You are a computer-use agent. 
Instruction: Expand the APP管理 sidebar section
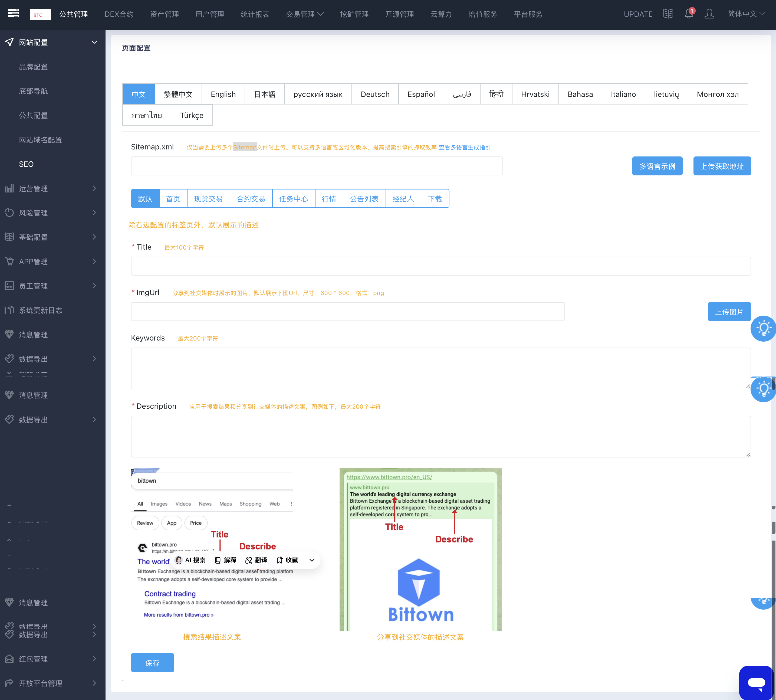click(x=94, y=261)
